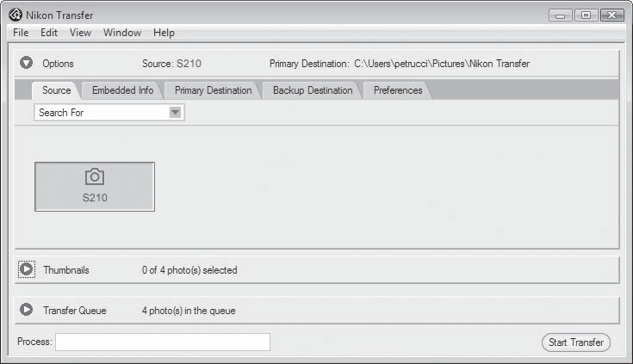
Task: Open the Primary Destination tab
Action: click(x=214, y=90)
